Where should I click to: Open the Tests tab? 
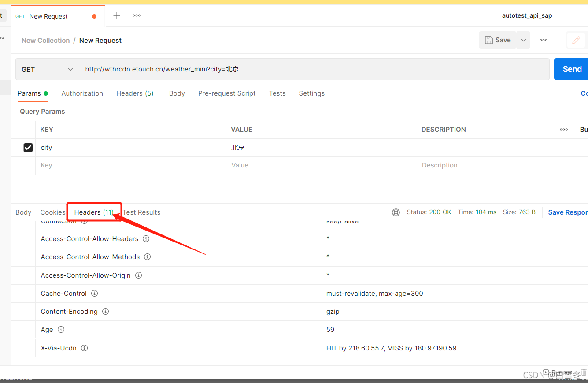277,93
